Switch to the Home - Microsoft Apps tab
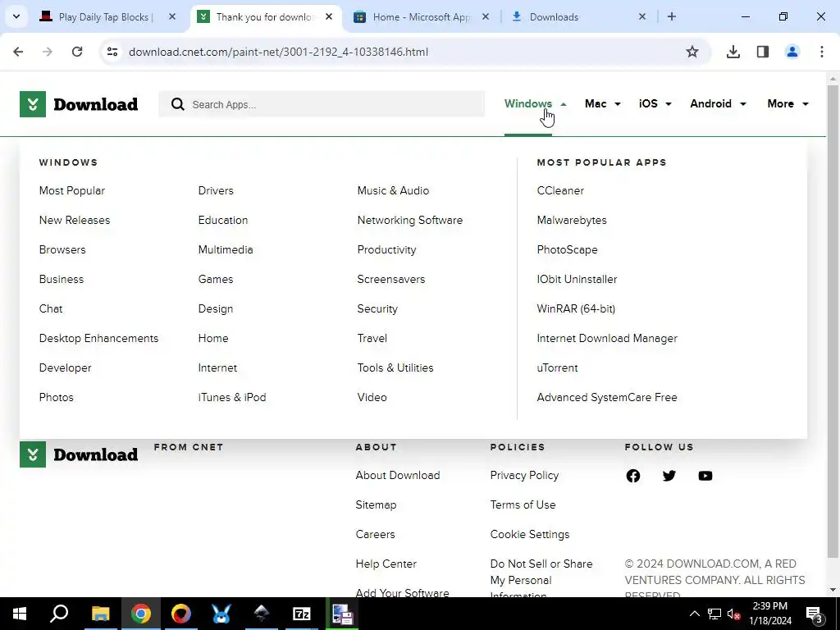The image size is (840, 630). (421, 16)
